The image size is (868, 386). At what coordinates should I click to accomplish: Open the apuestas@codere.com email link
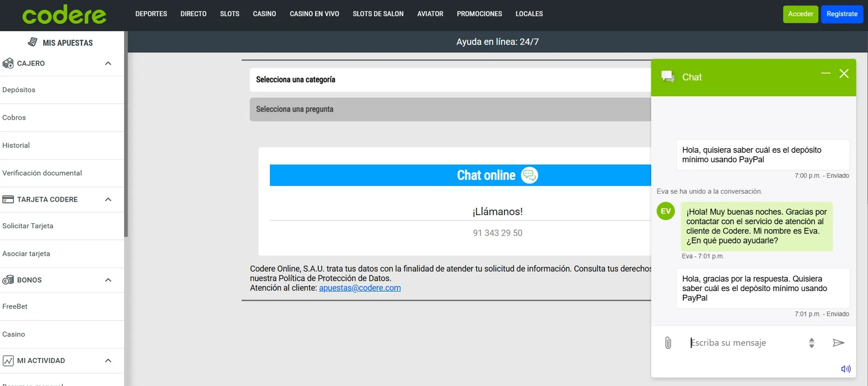pyautogui.click(x=360, y=288)
